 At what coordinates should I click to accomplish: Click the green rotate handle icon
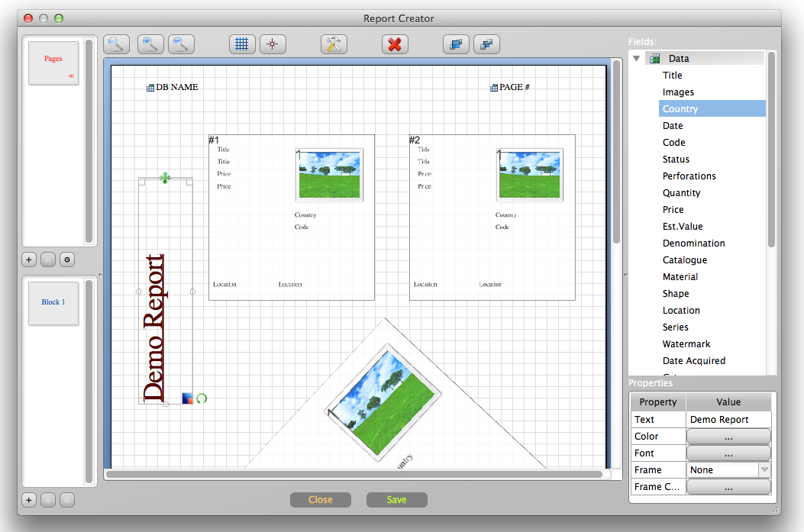pos(202,398)
